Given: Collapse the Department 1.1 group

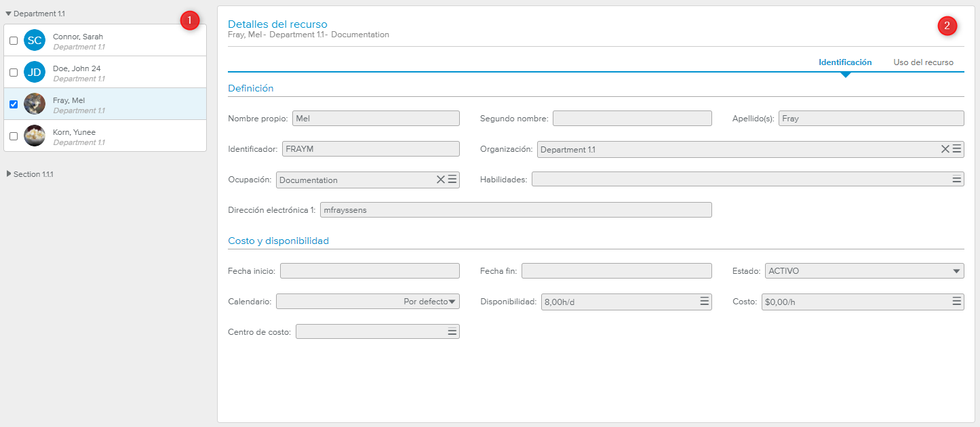Looking at the screenshot, I should pos(9,14).
